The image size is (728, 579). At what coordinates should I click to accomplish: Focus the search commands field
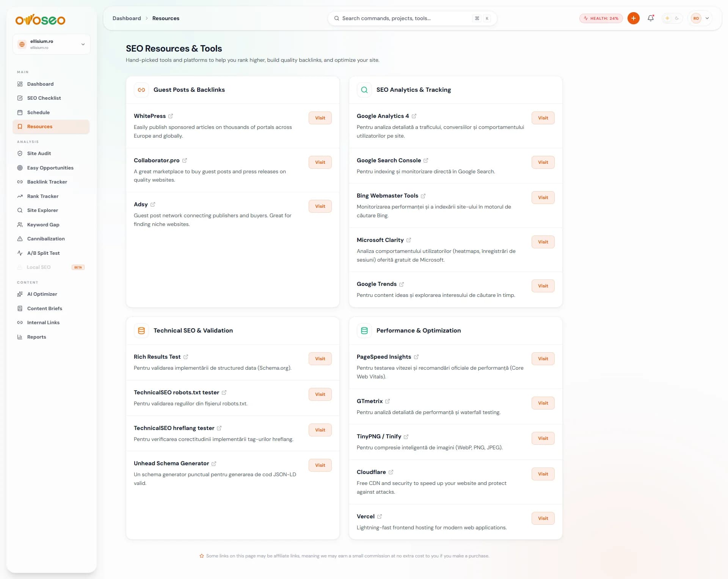(x=412, y=18)
